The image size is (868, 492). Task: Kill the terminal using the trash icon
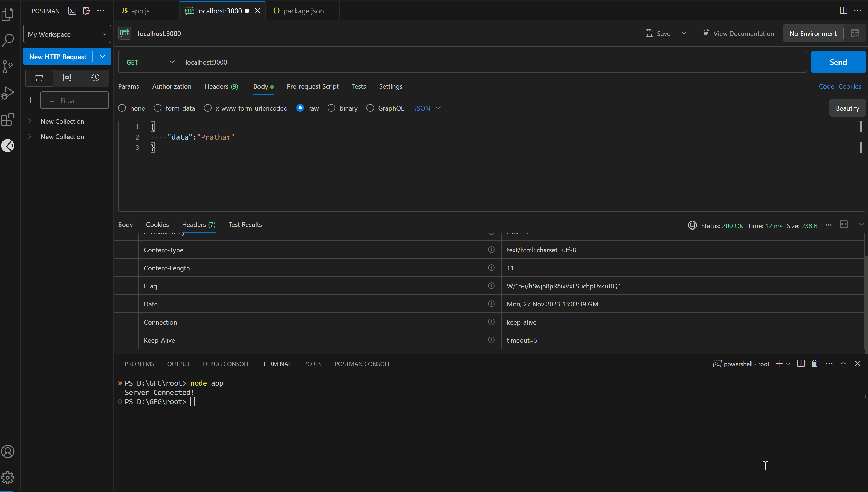click(x=815, y=364)
